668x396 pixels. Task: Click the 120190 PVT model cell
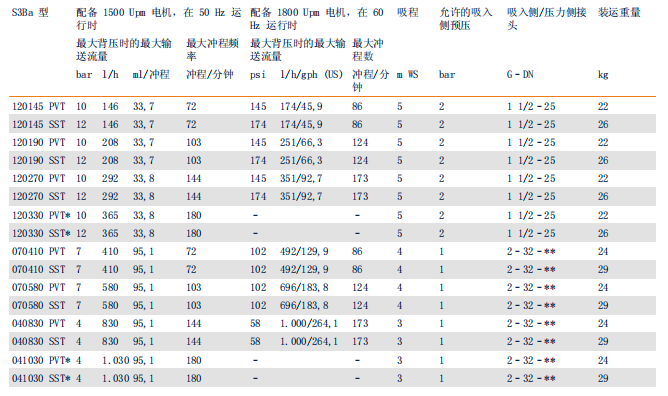click(39, 142)
